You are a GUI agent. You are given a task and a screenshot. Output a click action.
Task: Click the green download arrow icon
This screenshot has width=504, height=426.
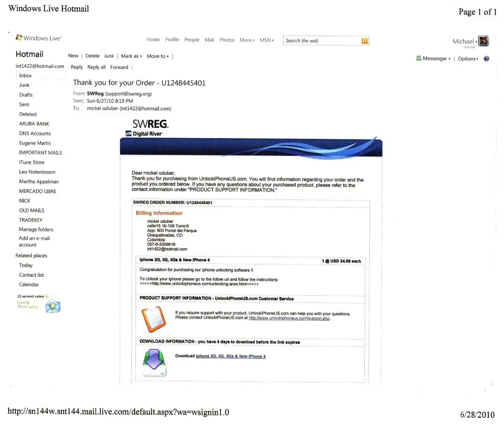point(154,363)
